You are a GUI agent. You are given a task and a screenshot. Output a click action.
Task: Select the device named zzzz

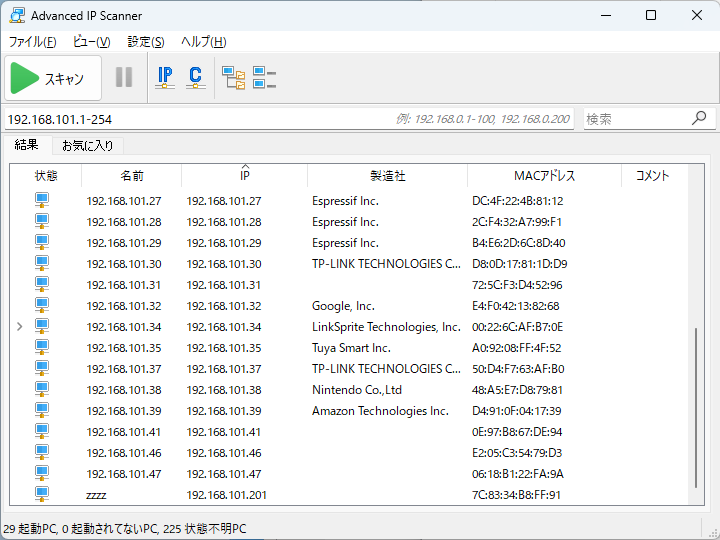[96, 495]
